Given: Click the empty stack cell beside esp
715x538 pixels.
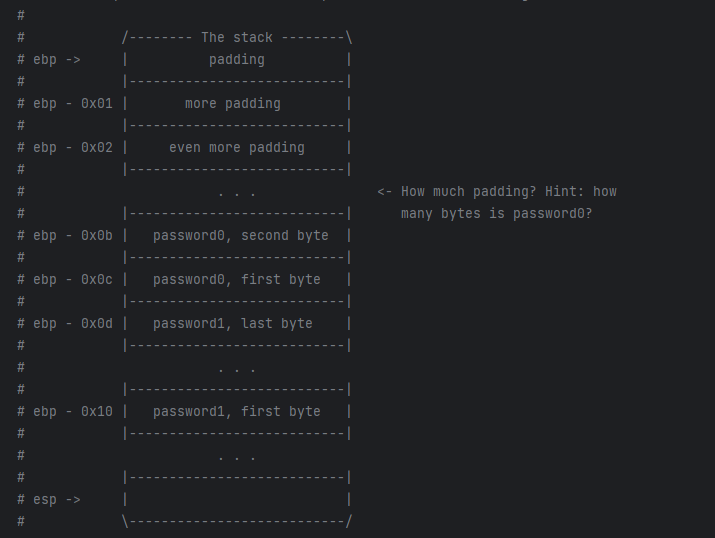Looking at the screenshot, I should click(237, 500).
